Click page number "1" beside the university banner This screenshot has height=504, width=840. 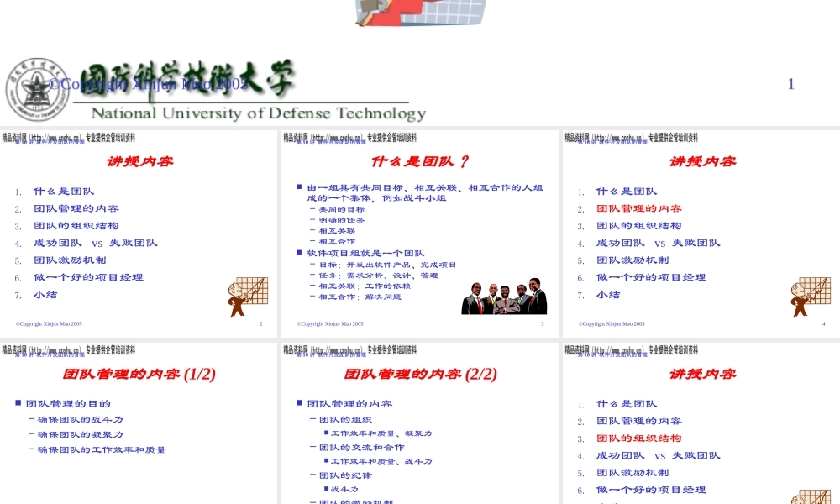[790, 84]
